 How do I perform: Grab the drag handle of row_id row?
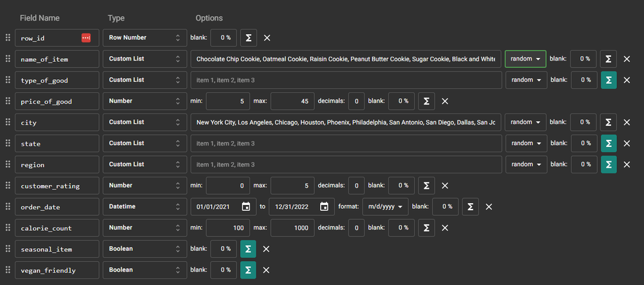[x=7, y=38]
